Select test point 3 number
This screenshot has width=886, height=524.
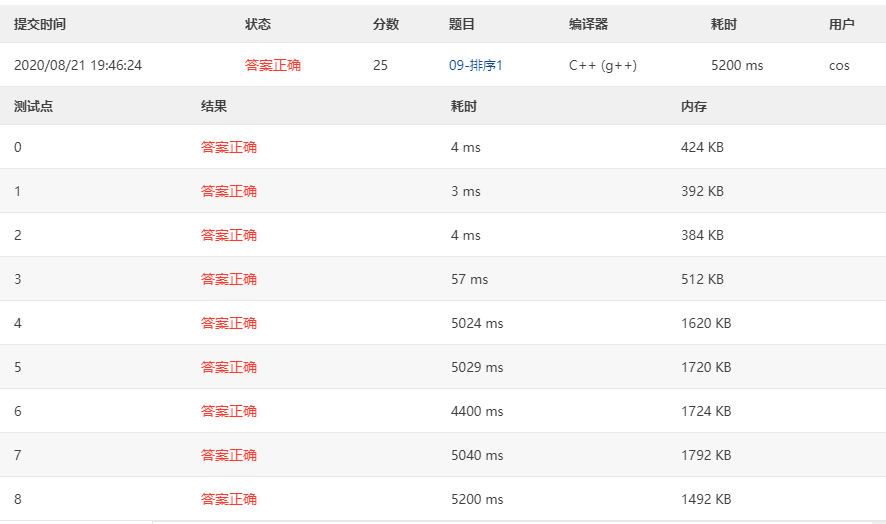point(18,279)
